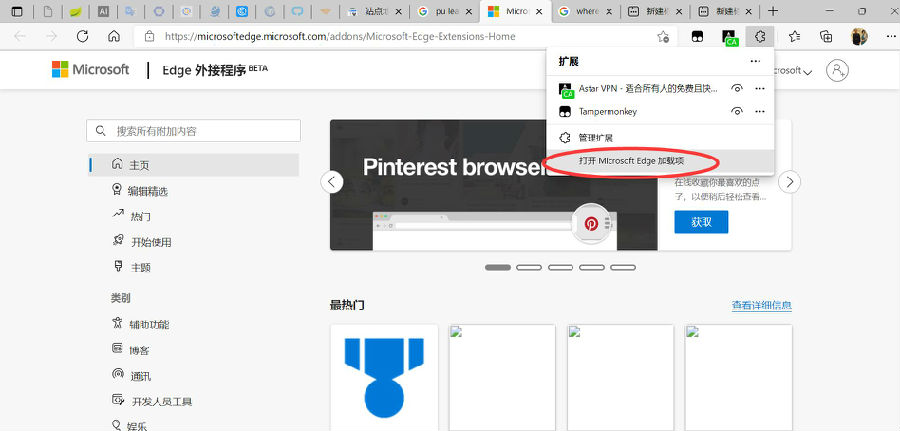Open the 查看详细信息 link

[x=762, y=305]
